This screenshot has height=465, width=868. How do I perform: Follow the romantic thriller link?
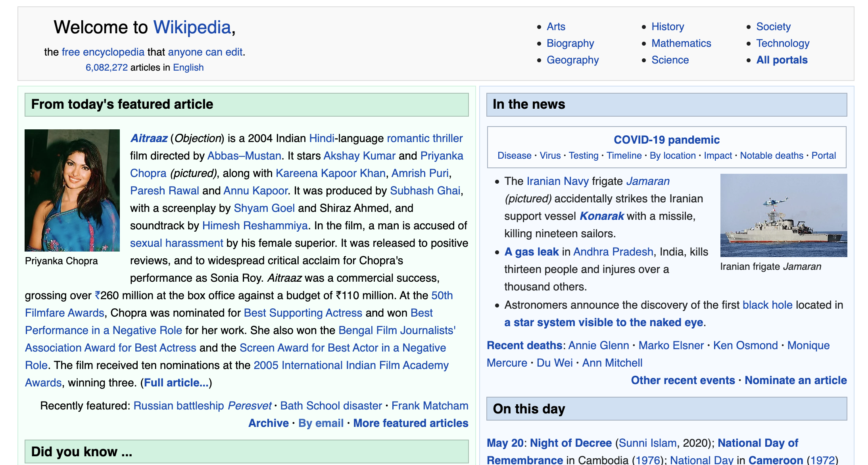424,138
